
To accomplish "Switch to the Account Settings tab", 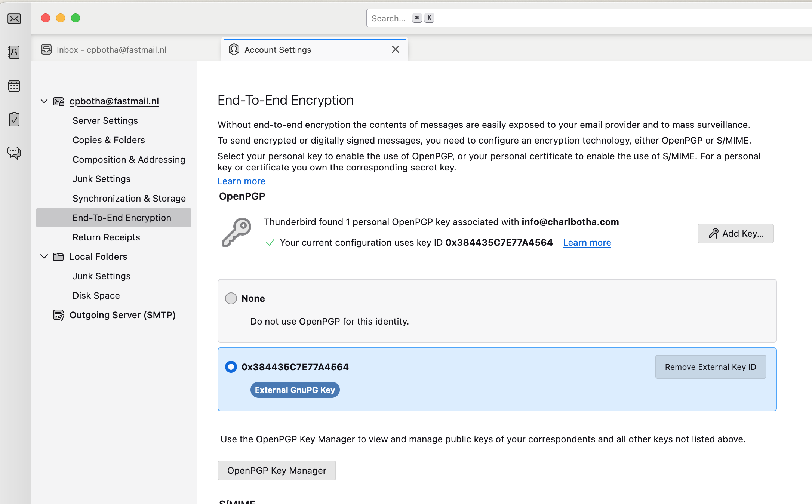I will 314,50.
